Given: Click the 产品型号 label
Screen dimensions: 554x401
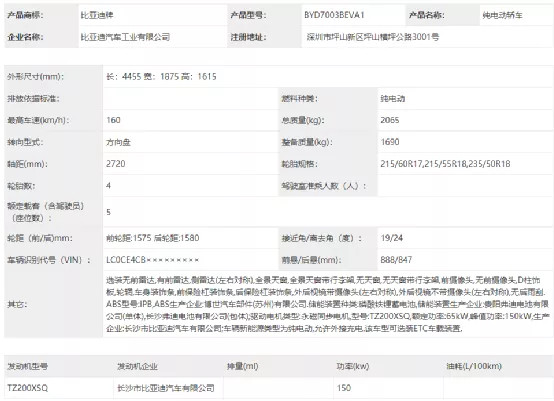Looking at the screenshot, I should 248,15.
